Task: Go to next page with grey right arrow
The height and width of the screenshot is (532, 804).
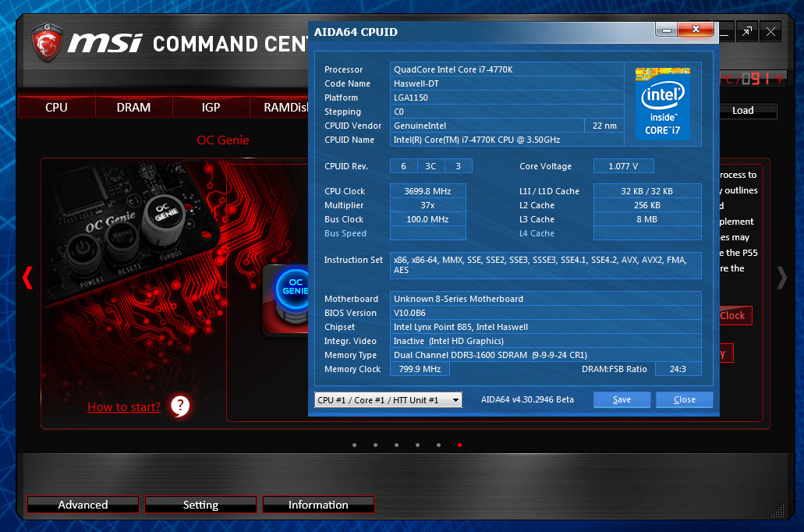Action: (781, 278)
